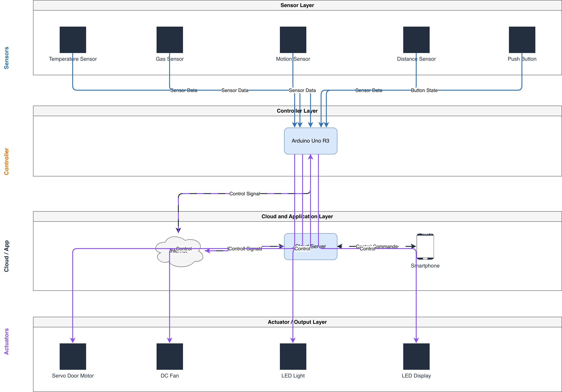Click the Controller Layer title header
Viewport: 562px width, 392px height.
pyautogui.click(x=297, y=111)
